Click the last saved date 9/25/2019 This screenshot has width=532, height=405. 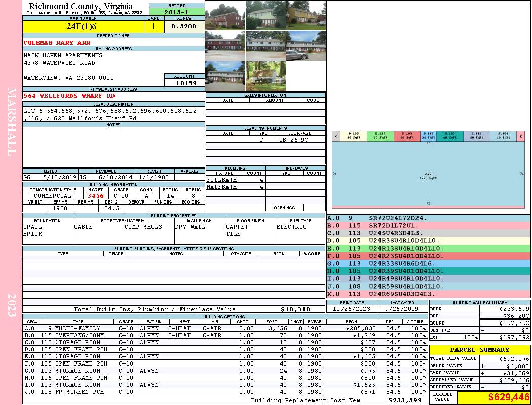tap(402, 309)
